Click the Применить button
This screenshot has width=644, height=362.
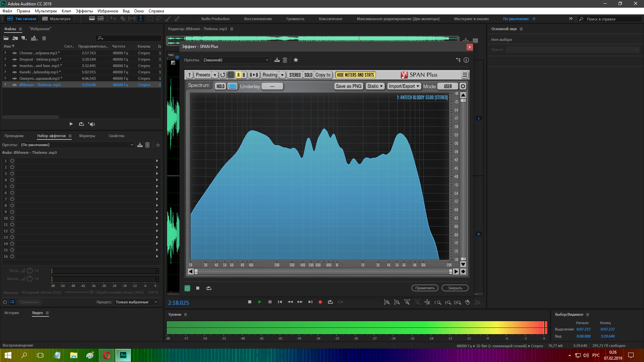(425, 288)
